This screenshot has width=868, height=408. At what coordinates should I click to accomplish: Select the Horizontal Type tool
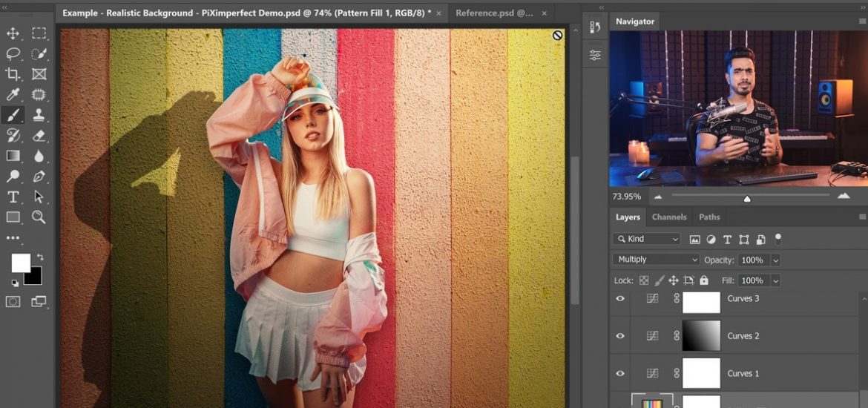13,197
